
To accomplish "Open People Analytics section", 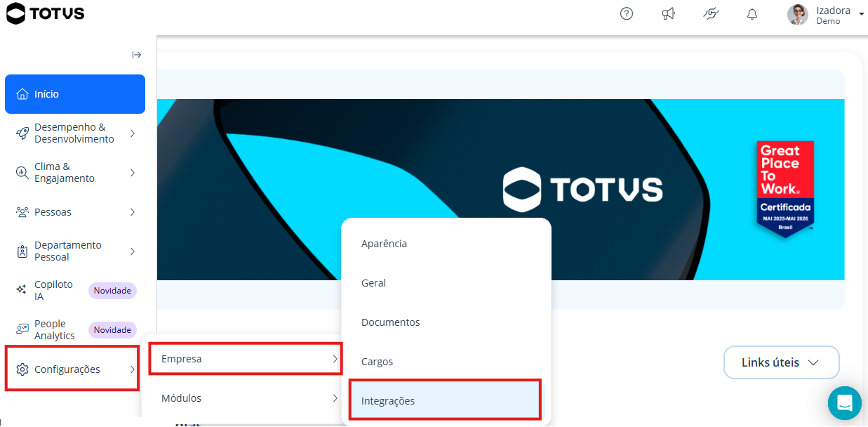I will pyautogui.click(x=75, y=330).
